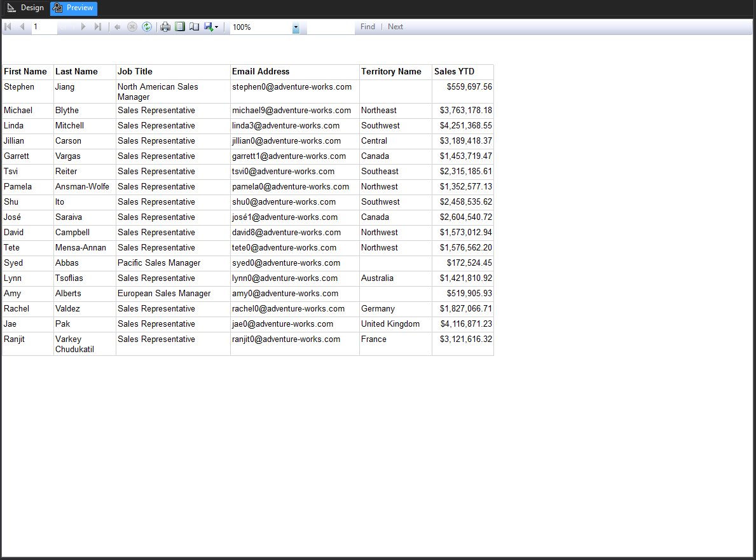Go to the next report page
Image resolution: width=756 pixels, height=560 pixels.
(83, 27)
